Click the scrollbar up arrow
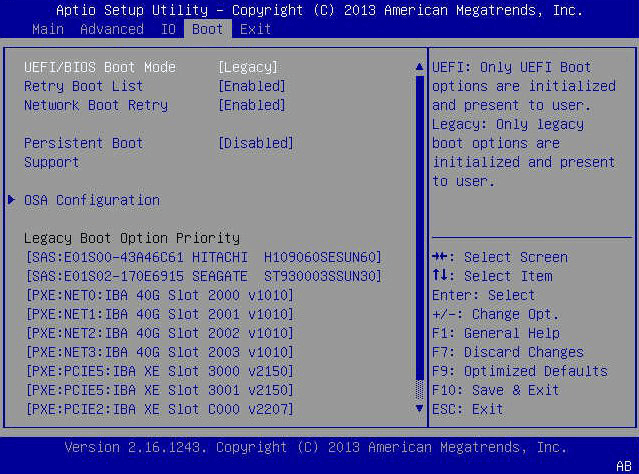 [419, 67]
